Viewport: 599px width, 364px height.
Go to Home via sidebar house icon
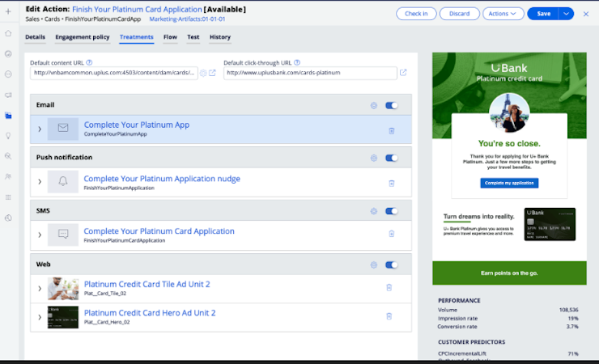click(8, 34)
